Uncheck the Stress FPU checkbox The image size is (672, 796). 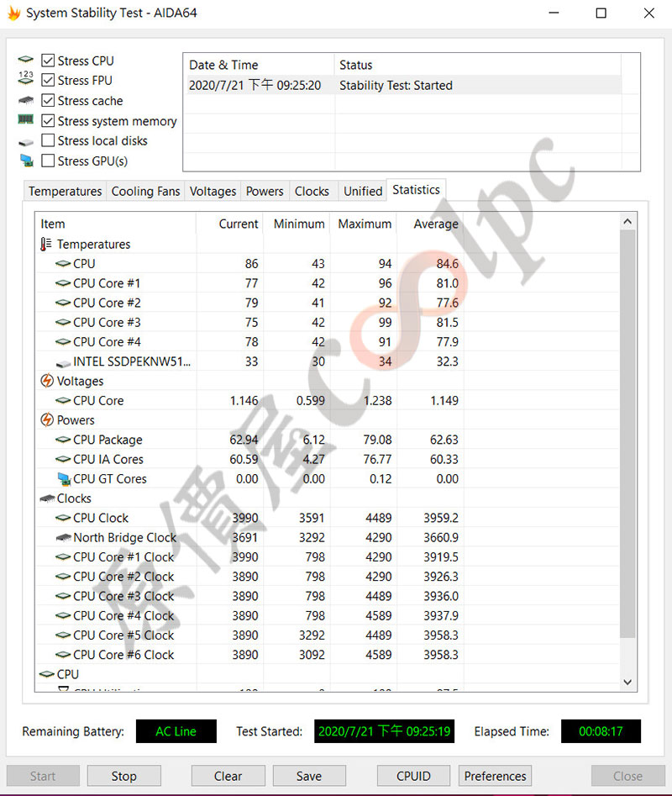(48, 80)
